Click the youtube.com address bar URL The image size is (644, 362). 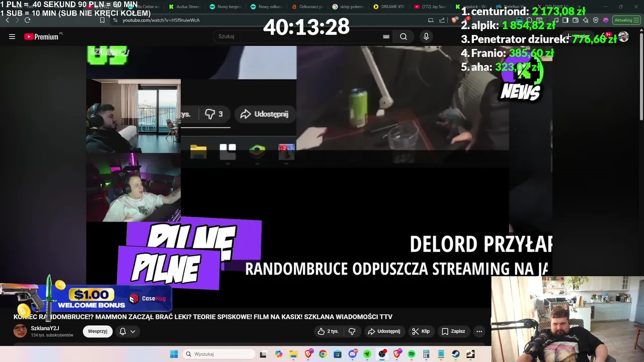pos(161,20)
